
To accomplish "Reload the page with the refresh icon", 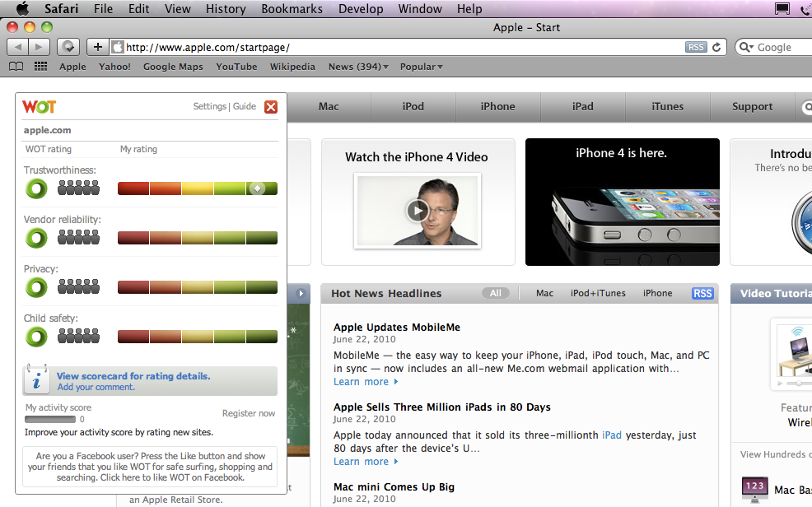I will click(x=717, y=48).
